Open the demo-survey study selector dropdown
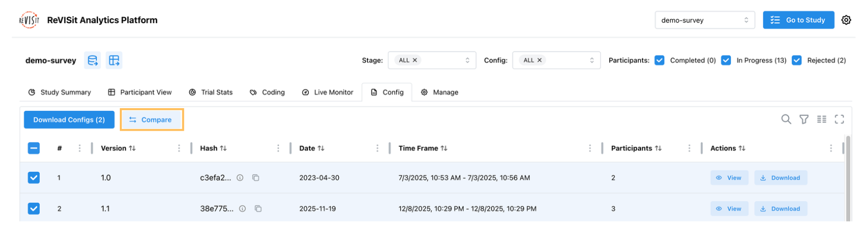Viewport: 868px width, 226px height. pos(705,20)
